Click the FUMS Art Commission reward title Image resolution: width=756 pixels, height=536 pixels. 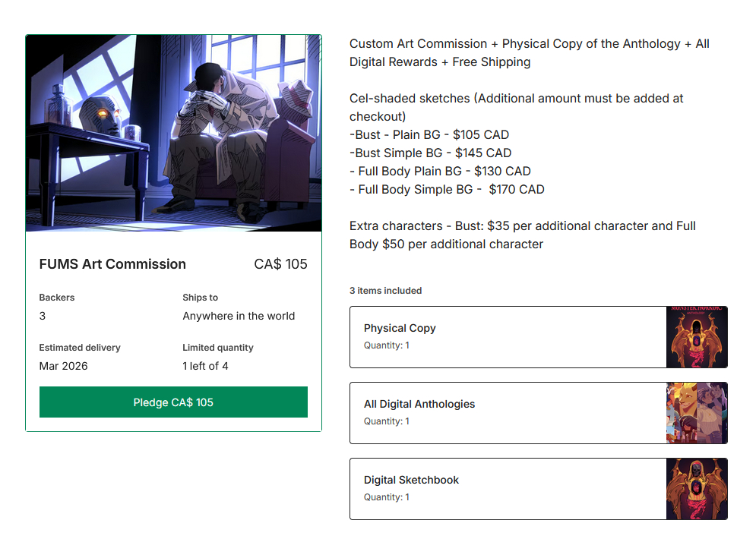112,264
